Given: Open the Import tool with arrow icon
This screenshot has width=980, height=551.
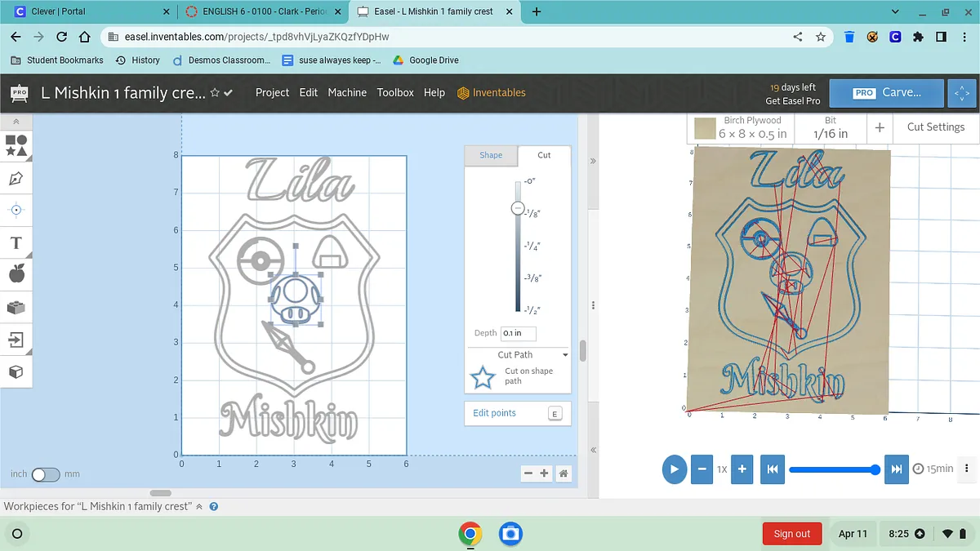Looking at the screenshot, I should [16, 340].
